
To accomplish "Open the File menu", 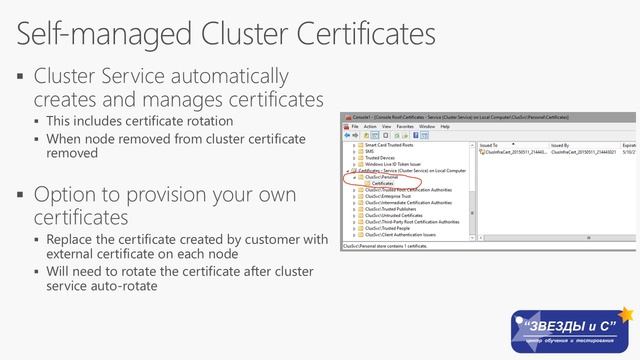I will 355,127.
